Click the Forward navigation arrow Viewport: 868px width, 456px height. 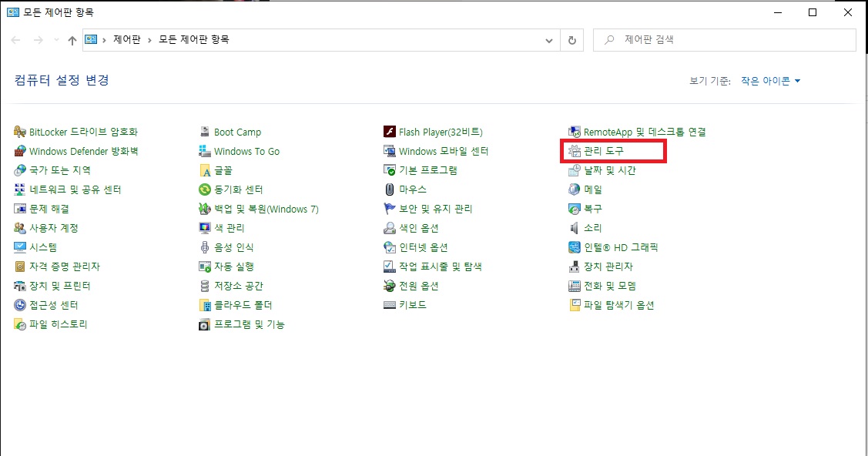coord(38,40)
